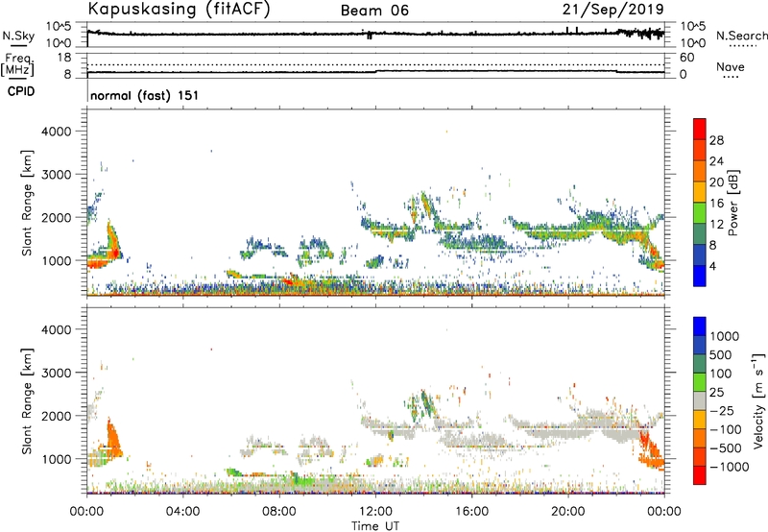This screenshot has height=532, width=768.
Task: Click the Velocity [m s⁻¹] colorbar title
Action: click(x=758, y=400)
